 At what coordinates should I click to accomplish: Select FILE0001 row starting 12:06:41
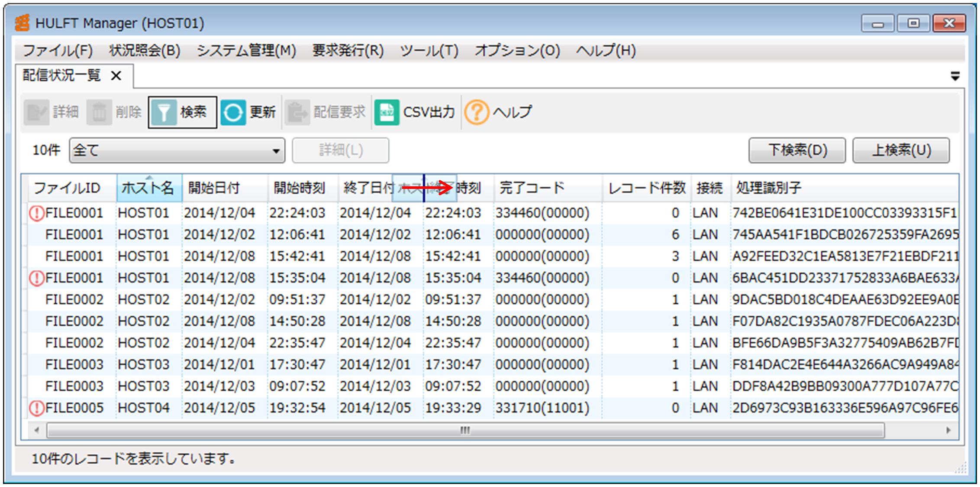(x=493, y=235)
